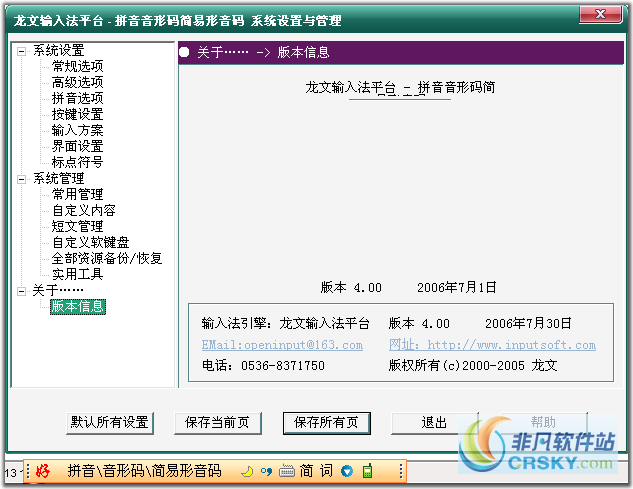Collapse the 关于…… tree node
Viewport: 633px width, 489px height.
coord(21,291)
